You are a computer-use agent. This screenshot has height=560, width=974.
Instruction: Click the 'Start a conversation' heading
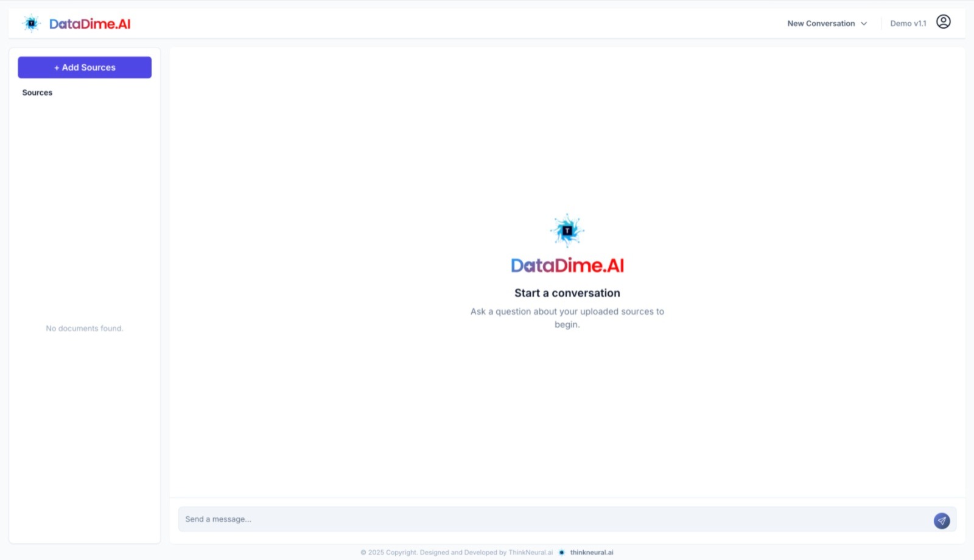pos(567,293)
